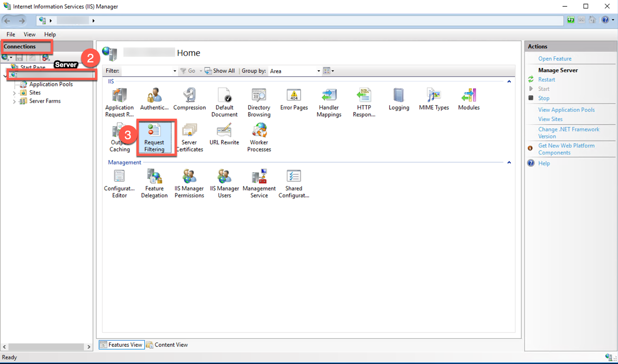The image size is (618, 364).
Task: Open HTTP Response Headers feature
Action: tap(364, 102)
